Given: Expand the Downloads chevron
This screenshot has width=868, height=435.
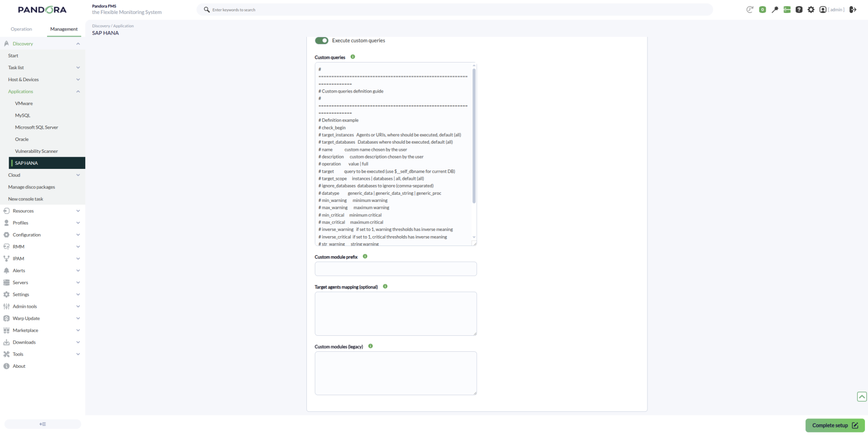Looking at the screenshot, I should coord(78,342).
